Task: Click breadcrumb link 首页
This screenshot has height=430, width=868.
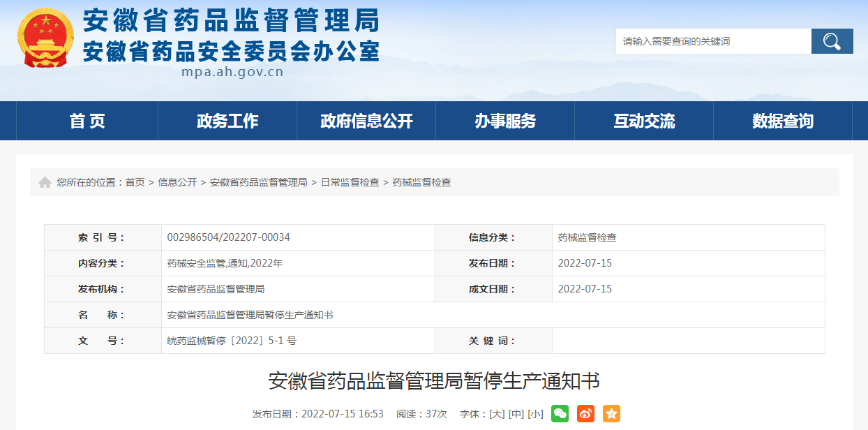Action: [135, 182]
